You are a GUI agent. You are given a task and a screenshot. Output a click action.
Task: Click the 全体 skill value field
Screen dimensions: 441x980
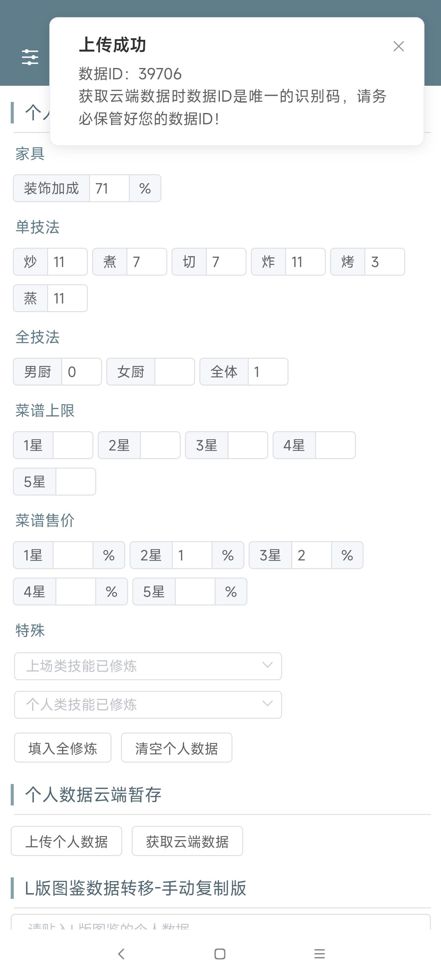267,372
